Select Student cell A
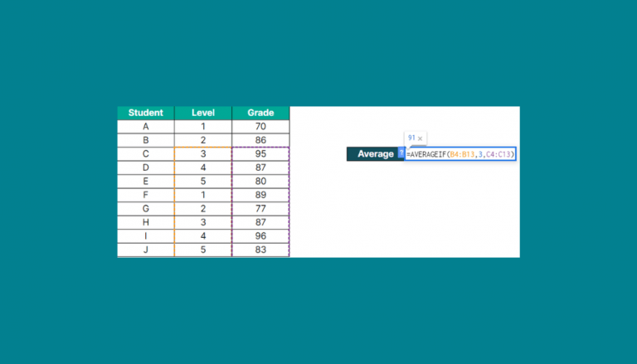This screenshot has width=637, height=364. pyautogui.click(x=146, y=127)
